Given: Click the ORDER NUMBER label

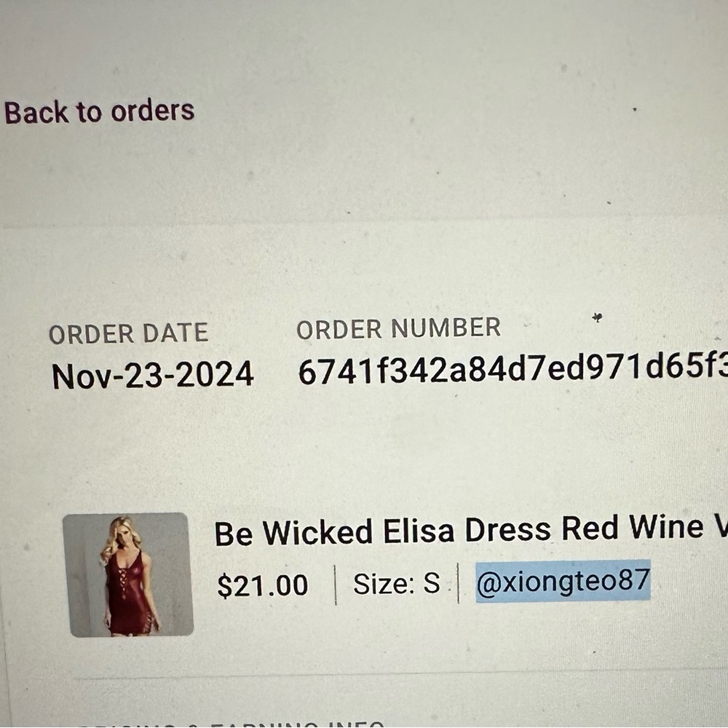Looking at the screenshot, I should 398,328.
